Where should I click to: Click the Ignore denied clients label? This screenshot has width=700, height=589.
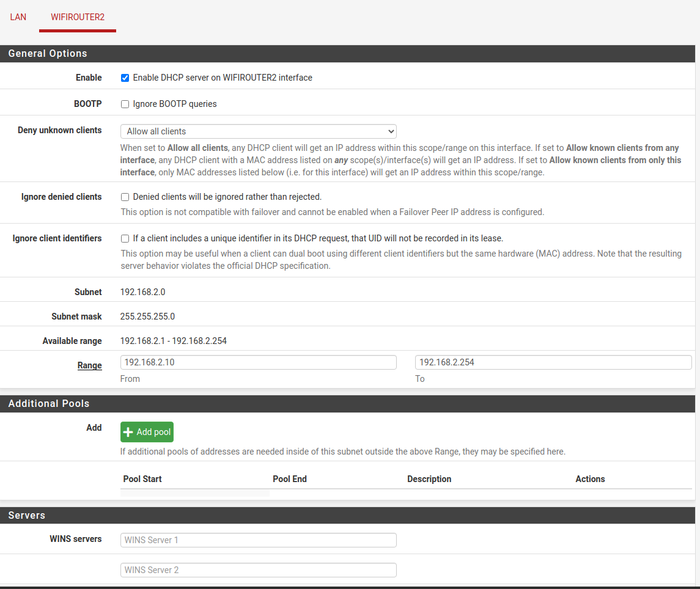pyautogui.click(x=62, y=197)
